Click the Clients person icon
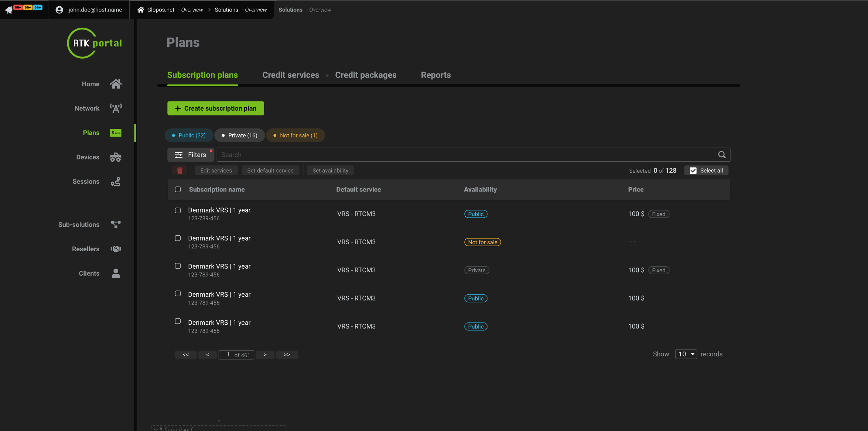Image resolution: width=868 pixels, height=431 pixels. pyautogui.click(x=116, y=273)
